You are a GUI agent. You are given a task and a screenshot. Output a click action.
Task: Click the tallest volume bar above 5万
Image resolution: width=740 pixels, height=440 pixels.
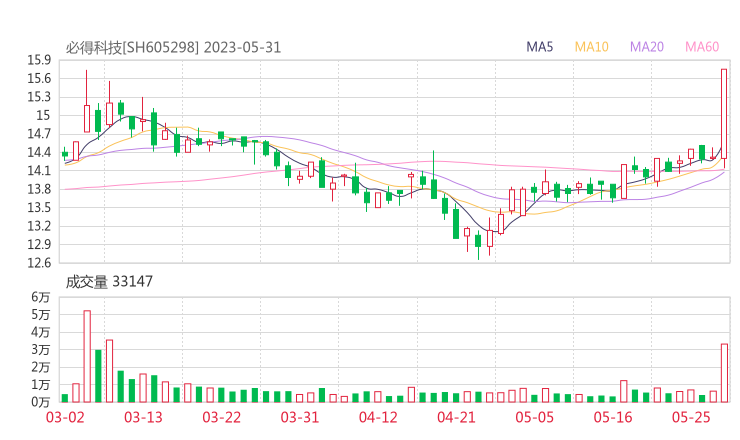(87, 356)
